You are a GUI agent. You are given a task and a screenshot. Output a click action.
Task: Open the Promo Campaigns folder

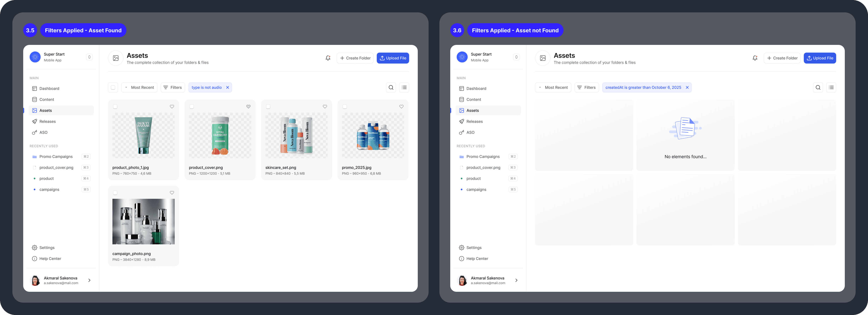(x=56, y=156)
